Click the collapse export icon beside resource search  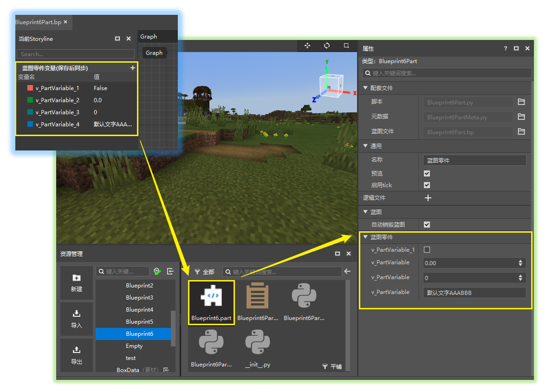[170, 271]
